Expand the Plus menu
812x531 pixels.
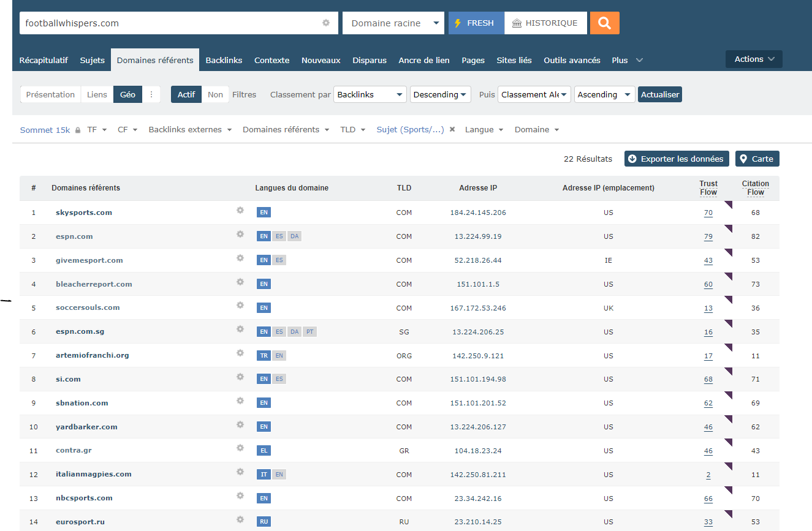(x=627, y=60)
